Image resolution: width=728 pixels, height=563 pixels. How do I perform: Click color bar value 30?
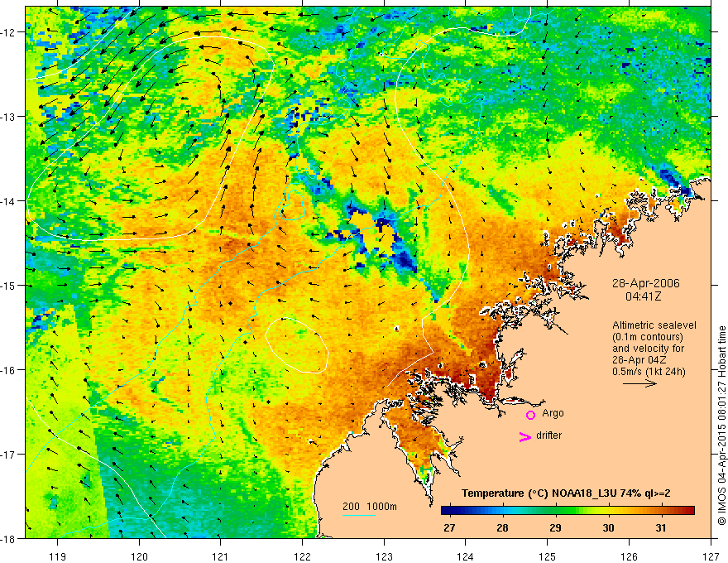pos(608,527)
